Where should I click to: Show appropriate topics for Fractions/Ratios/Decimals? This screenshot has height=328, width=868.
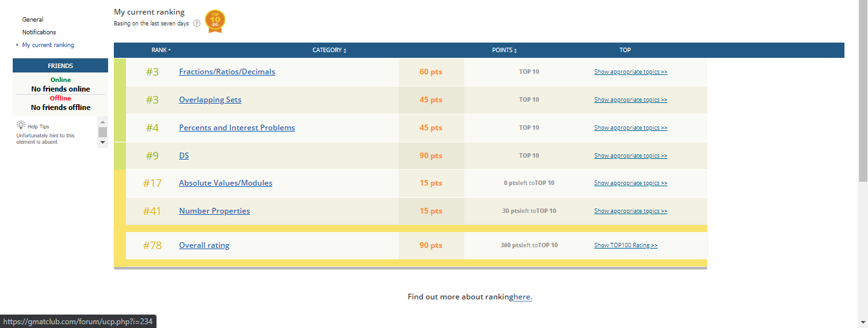631,72
